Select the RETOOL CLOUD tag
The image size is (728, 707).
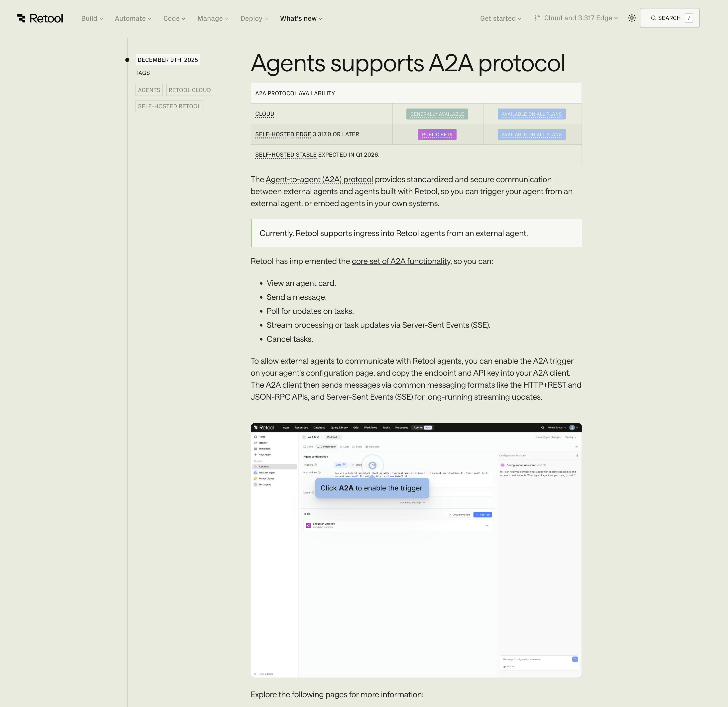pyautogui.click(x=189, y=90)
